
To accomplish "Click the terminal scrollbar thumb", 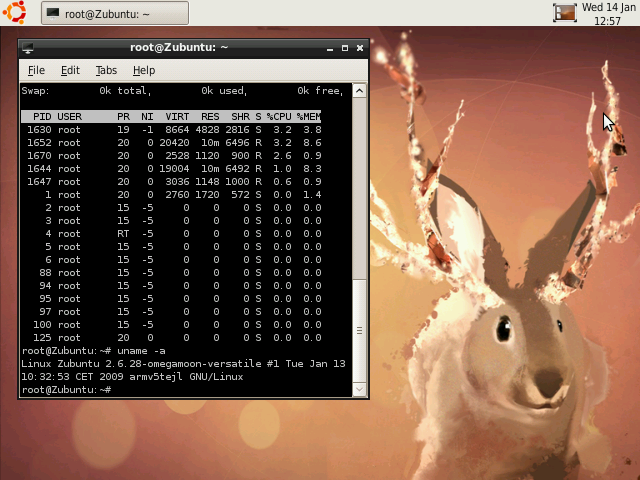I will tap(359, 331).
